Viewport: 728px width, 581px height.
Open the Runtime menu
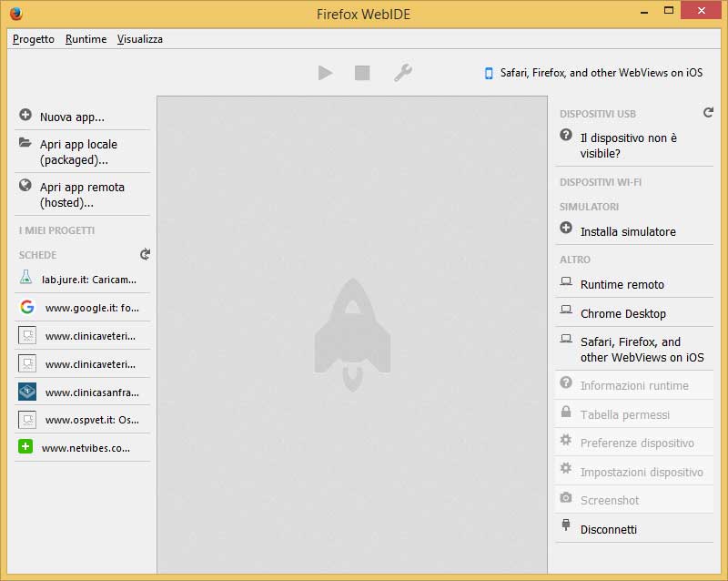pyautogui.click(x=86, y=39)
